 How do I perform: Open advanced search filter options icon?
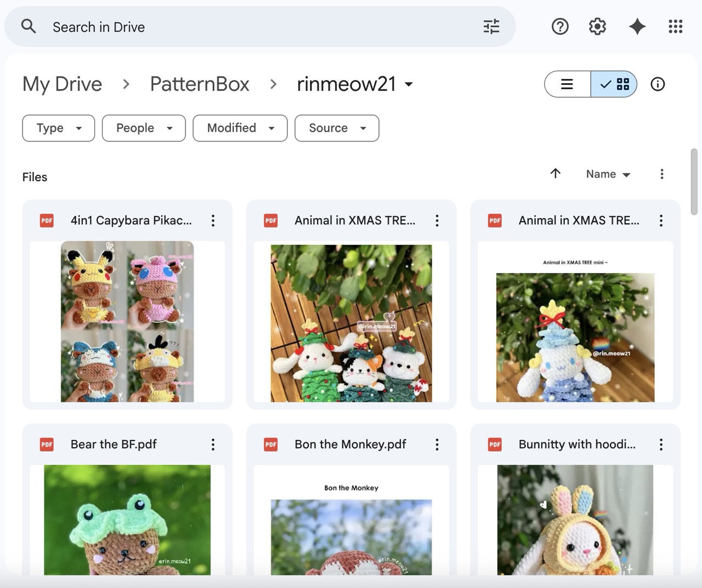491,26
